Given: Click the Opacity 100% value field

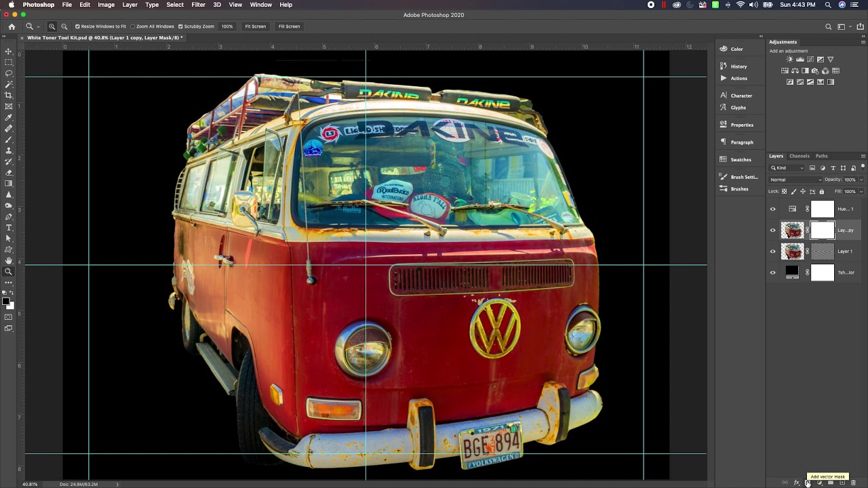Looking at the screenshot, I should (x=850, y=180).
